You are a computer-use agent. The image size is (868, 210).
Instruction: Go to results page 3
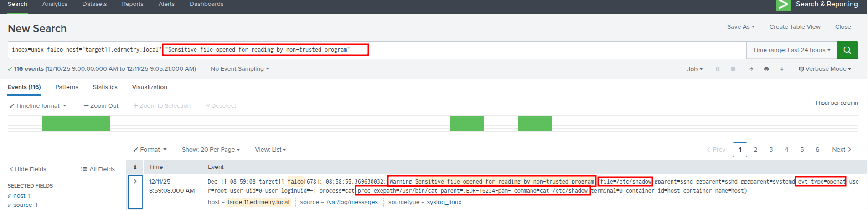[771, 150]
